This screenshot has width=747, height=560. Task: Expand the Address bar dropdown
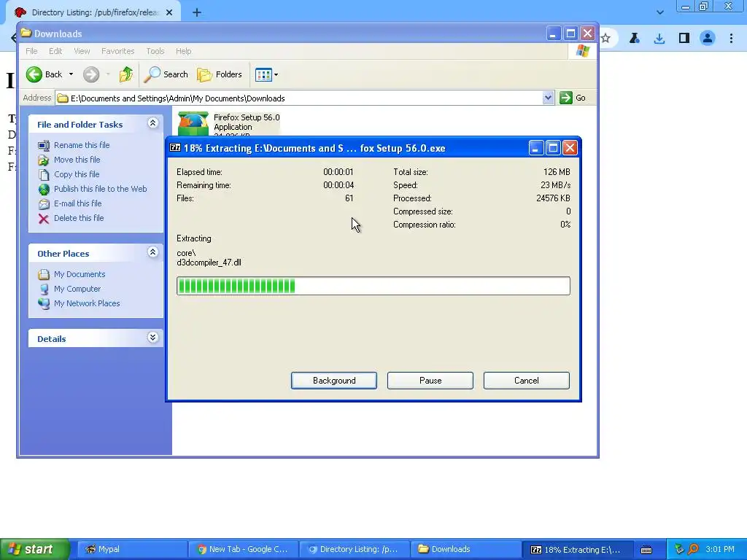coord(548,98)
